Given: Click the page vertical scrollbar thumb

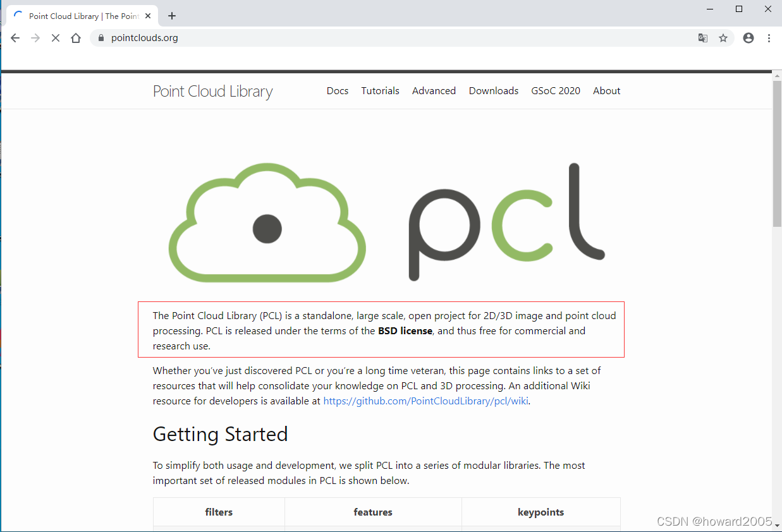Looking at the screenshot, I should coord(777,154).
